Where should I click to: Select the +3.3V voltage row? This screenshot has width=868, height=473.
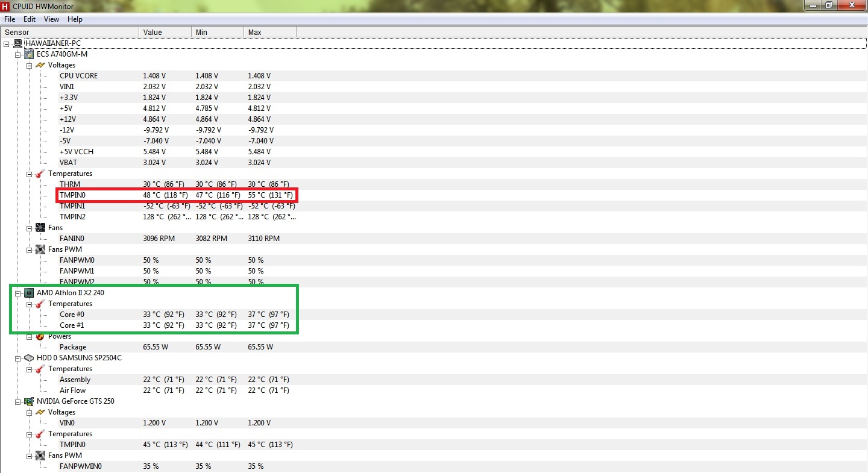(x=462, y=98)
